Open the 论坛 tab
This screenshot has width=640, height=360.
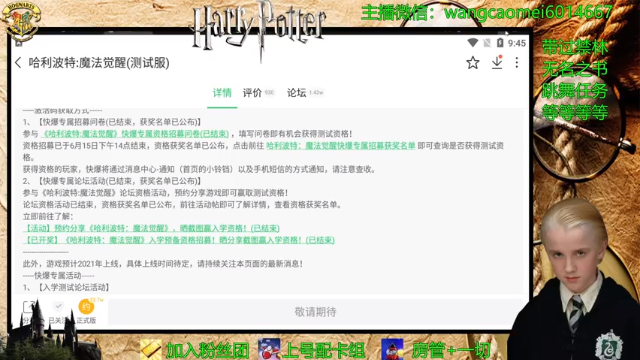[x=296, y=93]
